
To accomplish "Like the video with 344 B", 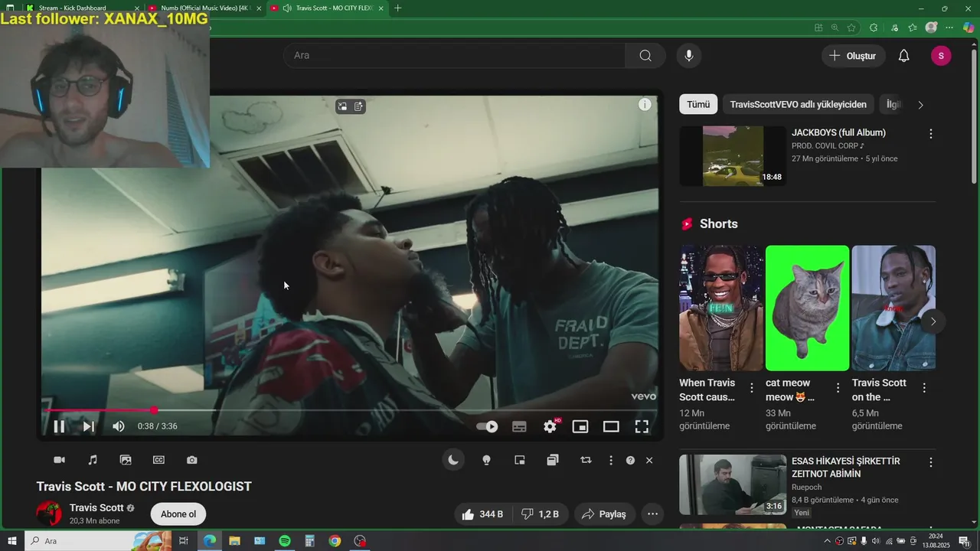I will click(x=482, y=514).
